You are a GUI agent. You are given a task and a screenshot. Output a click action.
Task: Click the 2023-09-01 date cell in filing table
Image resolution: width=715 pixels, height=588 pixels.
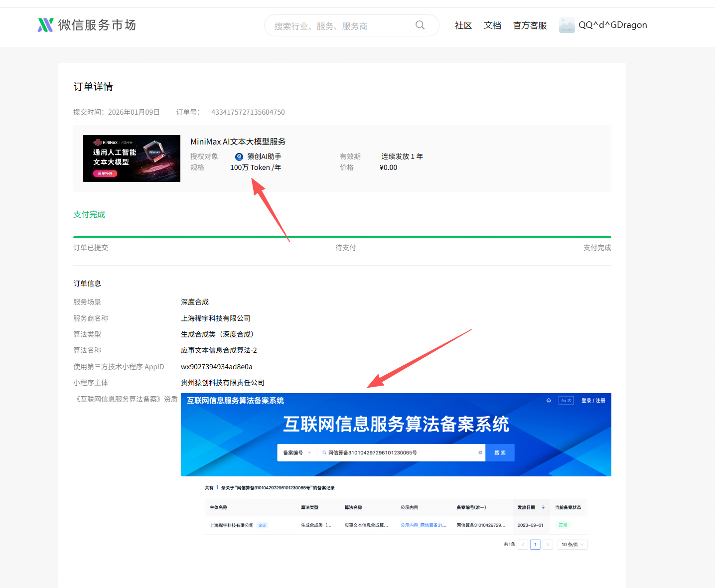530,525
